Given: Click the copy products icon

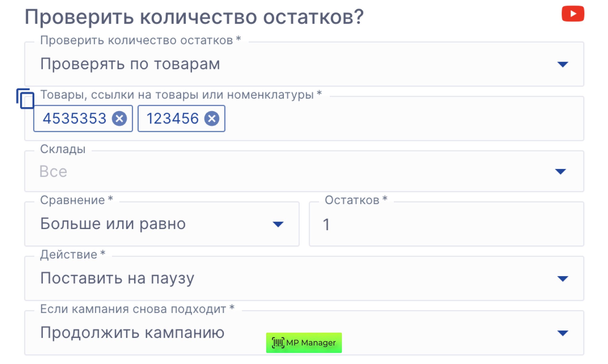Looking at the screenshot, I should [x=25, y=99].
